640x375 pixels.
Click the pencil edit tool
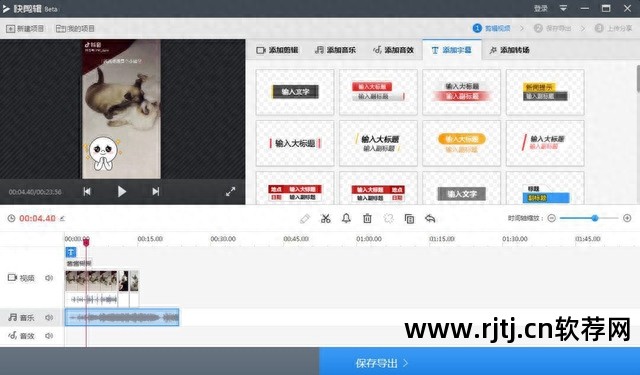pos(304,219)
